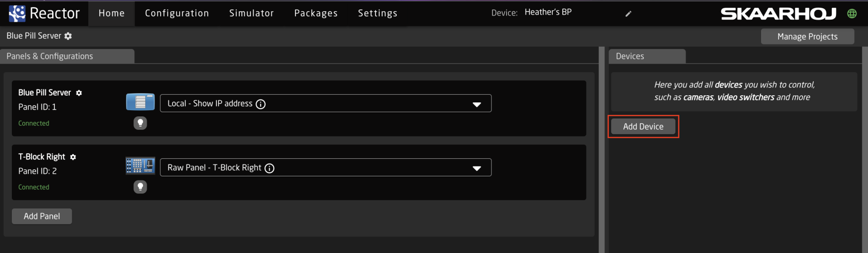This screenshot has width=868, height=253.
Task: Click the divider handle between panels and devices
Action: pos(601,150)
